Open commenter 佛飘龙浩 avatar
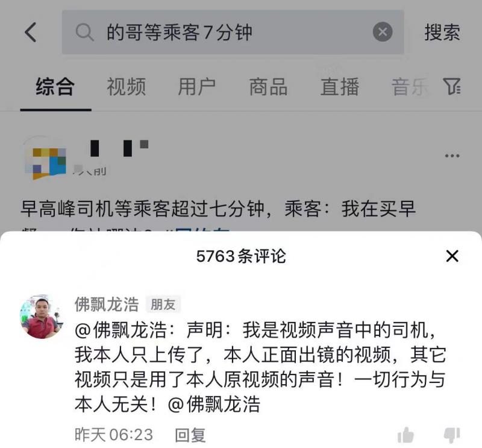482x448 pixels. coord(41,317)
